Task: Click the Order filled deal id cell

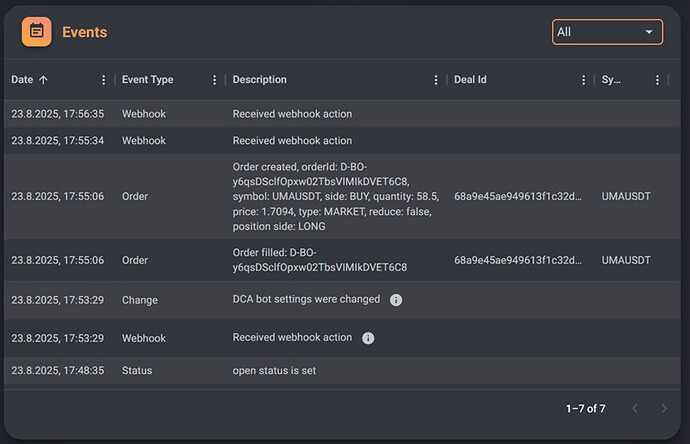Action: [x=517, y=260]
